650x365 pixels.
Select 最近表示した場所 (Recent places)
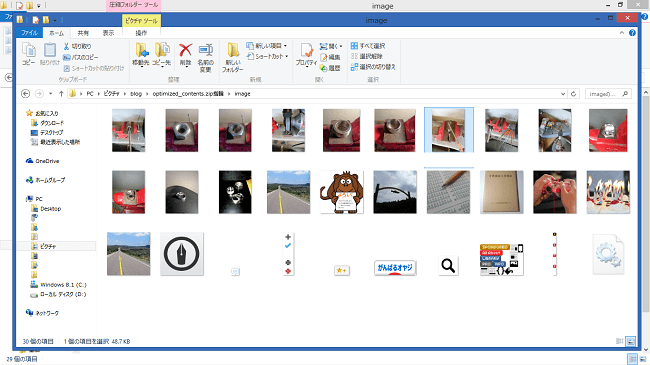(60, 142)
